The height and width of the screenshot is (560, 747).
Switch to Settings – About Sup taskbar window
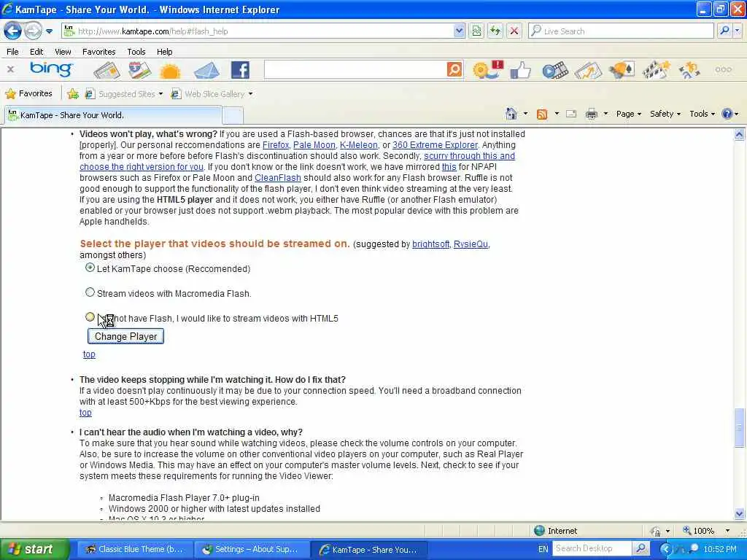coord(251,549)
